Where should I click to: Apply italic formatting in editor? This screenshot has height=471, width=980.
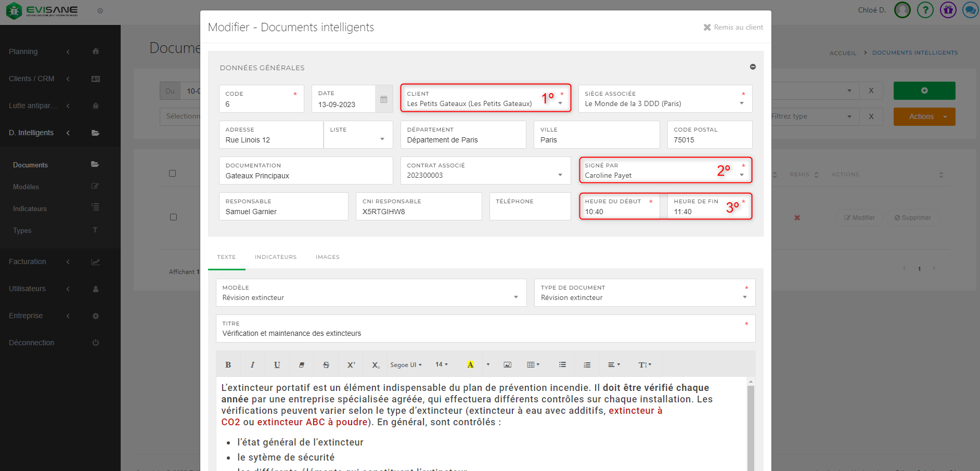click(x=252, y=365)
